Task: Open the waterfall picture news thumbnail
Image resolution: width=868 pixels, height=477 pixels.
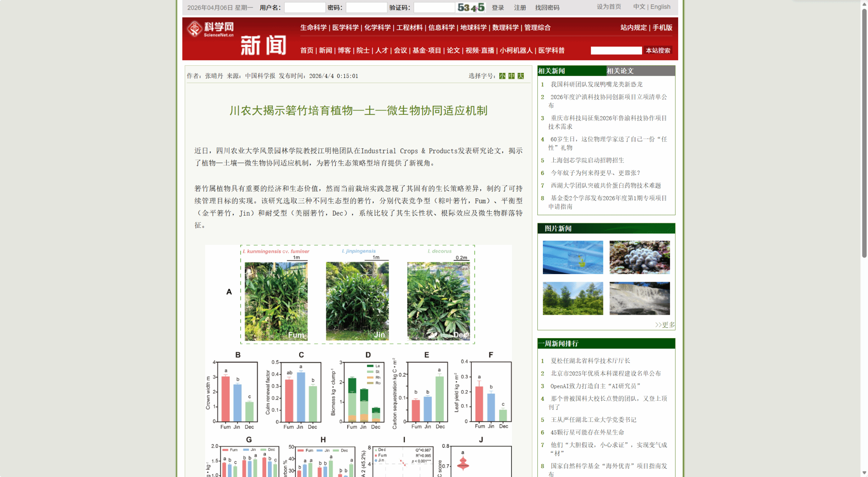Action: pos(640,298)
